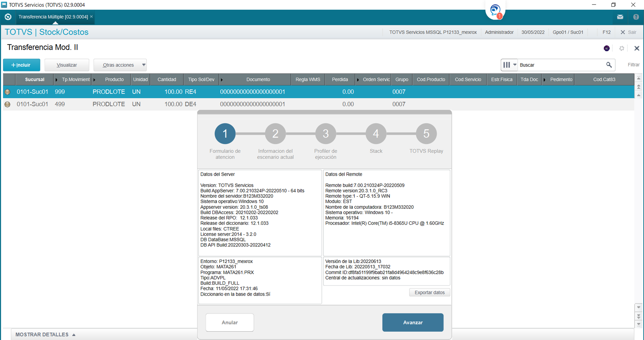
Task: Click the Estr.Fisica column header
Action: [x=501, y=80]
